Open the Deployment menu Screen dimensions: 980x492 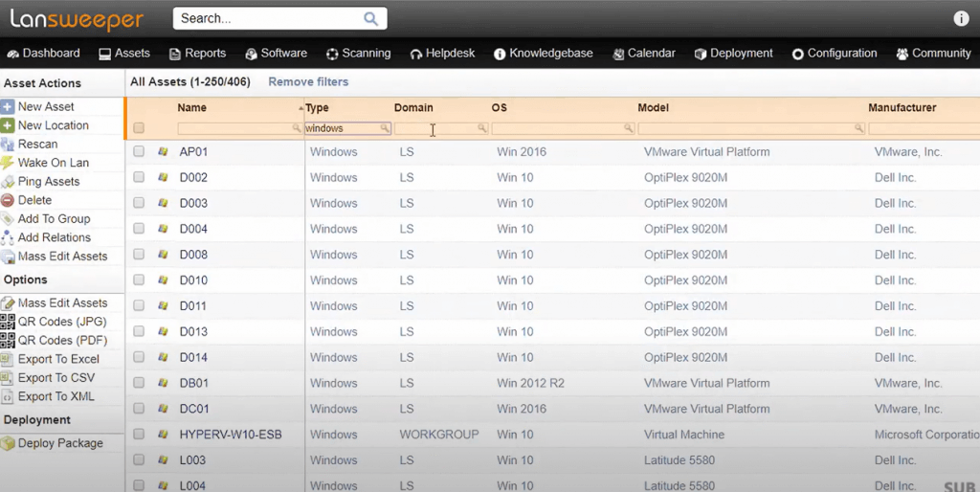pos(734,54)
